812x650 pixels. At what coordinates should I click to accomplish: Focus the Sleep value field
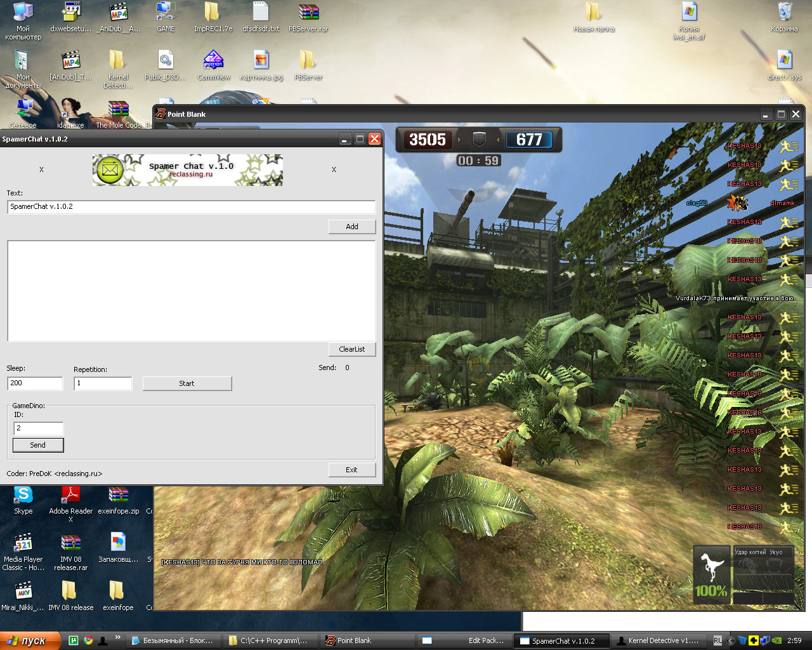point(35,383)
